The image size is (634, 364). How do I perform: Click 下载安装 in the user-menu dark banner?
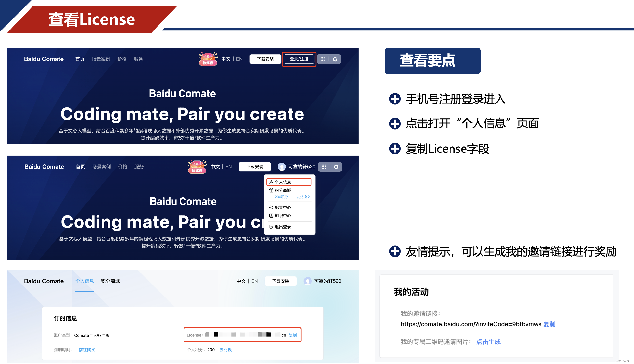255,167
